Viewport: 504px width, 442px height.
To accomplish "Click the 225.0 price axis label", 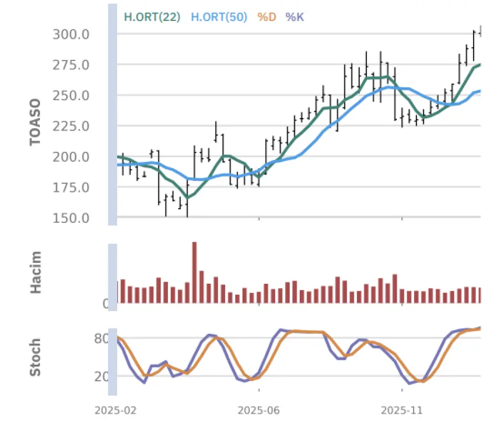I will pyautogui.click(x=71, y=126).
